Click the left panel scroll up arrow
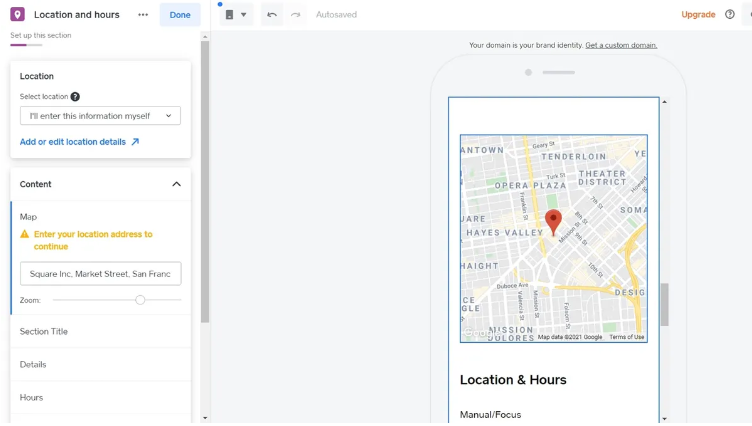Image resolution: width=752 pixels, height=426 pixels. click(205, 36)
